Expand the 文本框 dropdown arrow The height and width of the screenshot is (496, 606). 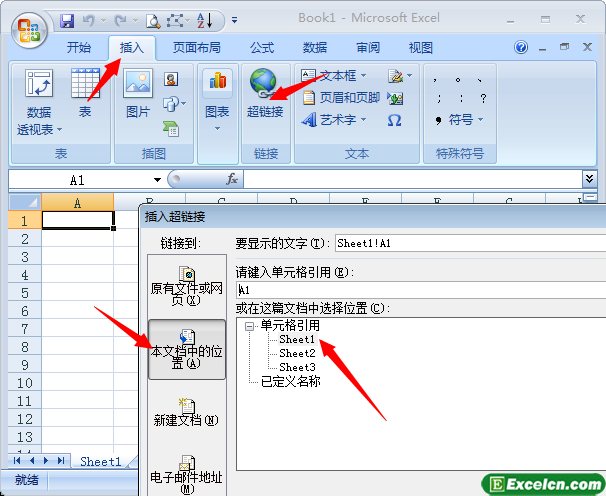363,76
